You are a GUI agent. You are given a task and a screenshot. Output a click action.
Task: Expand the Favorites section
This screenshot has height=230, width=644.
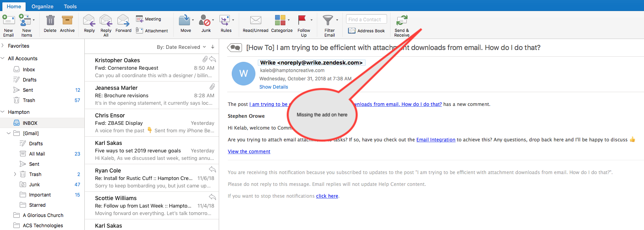3,46
